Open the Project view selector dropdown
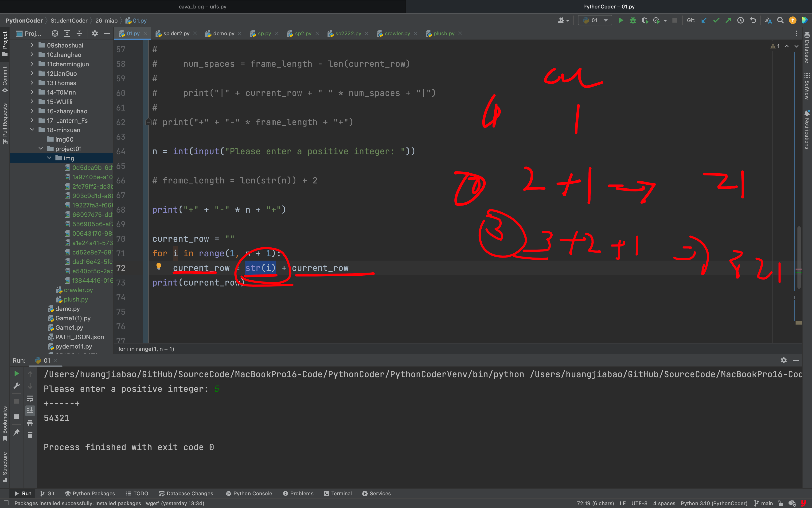 [x=29, y=33]
